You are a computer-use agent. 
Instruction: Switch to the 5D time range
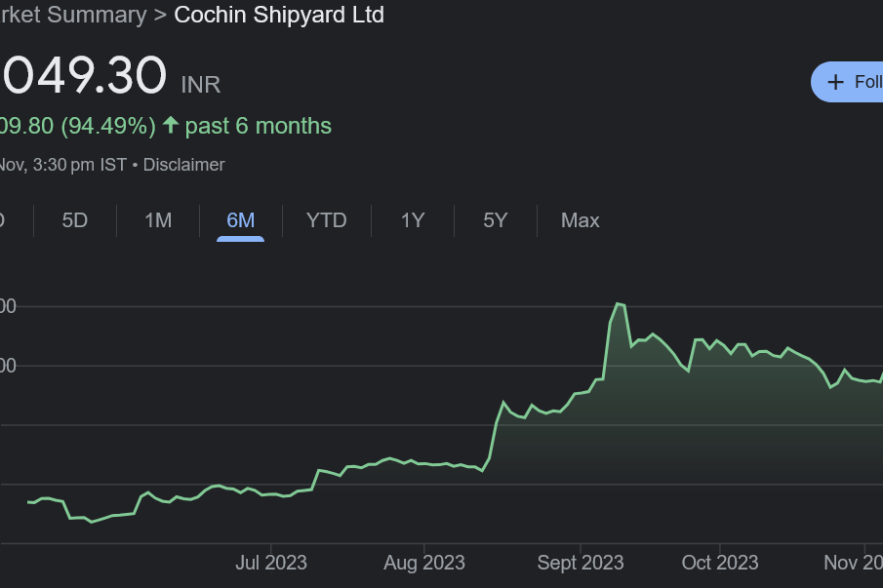pos(75,220)
